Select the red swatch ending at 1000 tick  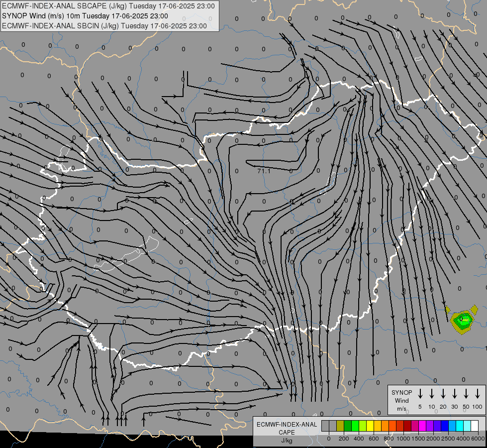400,426
